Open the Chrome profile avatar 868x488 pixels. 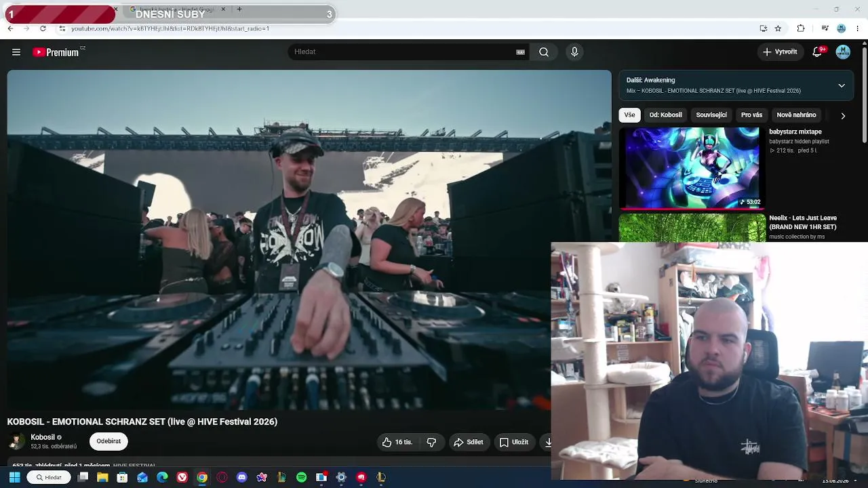coord(841,28)
